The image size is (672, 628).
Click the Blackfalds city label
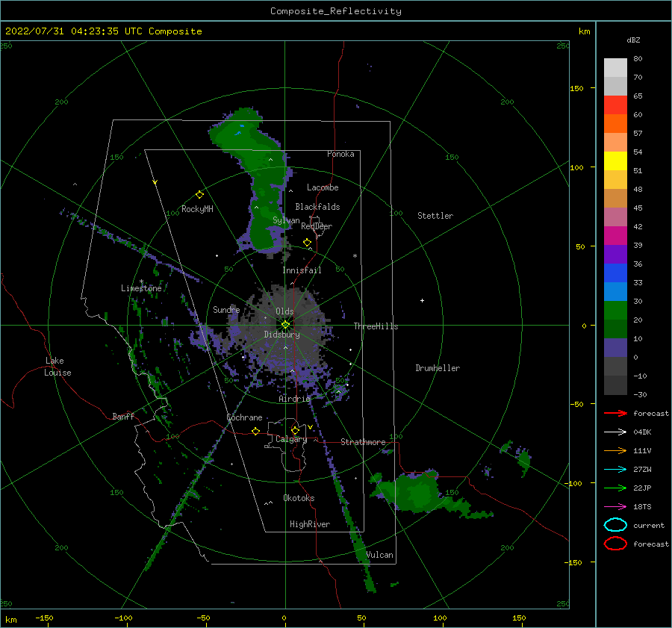coord(317,207)
